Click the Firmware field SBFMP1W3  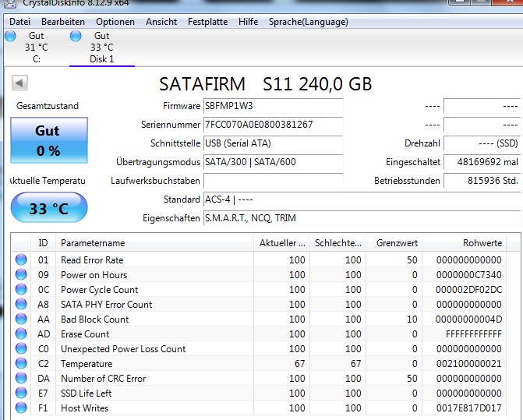pyautogui.click(x=273, y=106)
